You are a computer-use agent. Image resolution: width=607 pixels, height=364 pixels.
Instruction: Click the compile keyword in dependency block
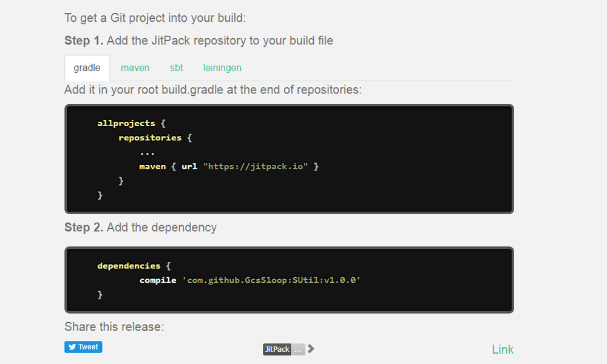158,280
